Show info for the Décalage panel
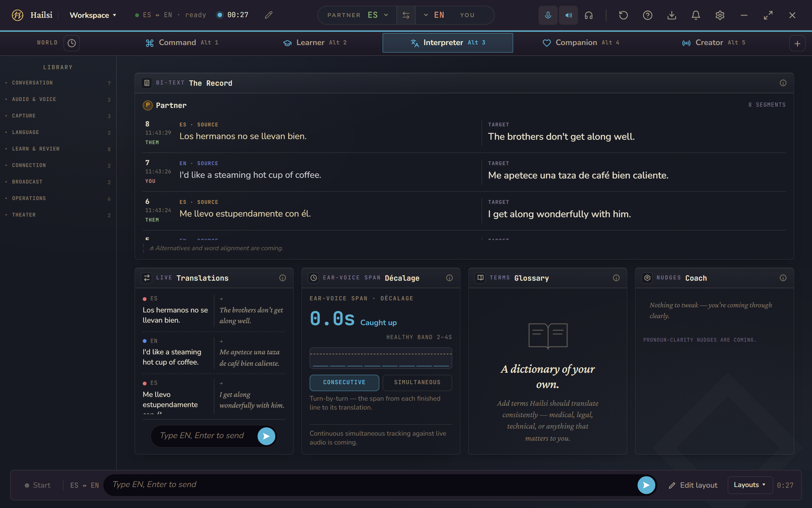Screen dimensions: 812x508 pyautogui.click(x=449, y=278)
